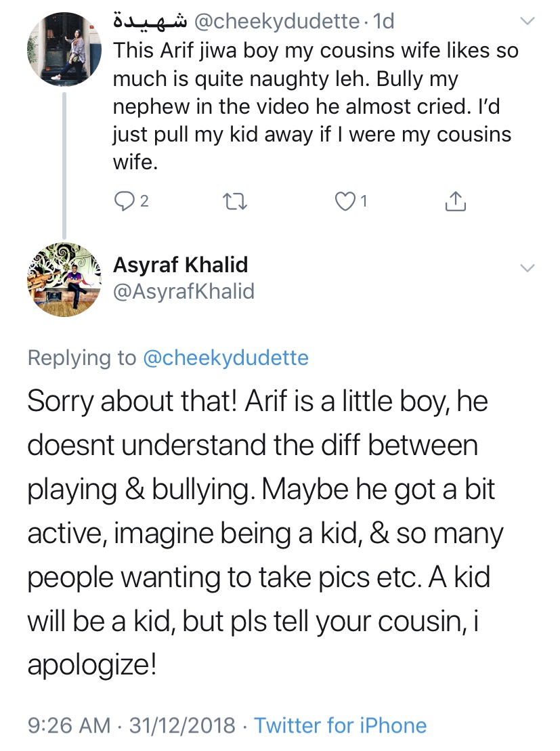Click the reply speech bubble icon

[124, 200]
